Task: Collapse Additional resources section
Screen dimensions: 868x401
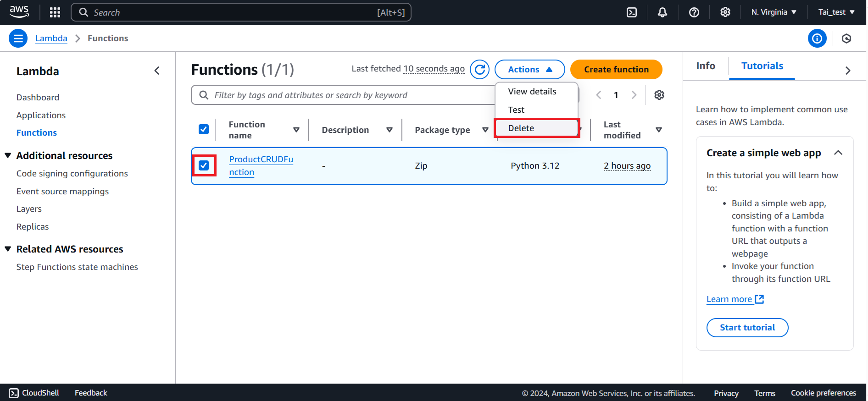Action: coord(8,155)
